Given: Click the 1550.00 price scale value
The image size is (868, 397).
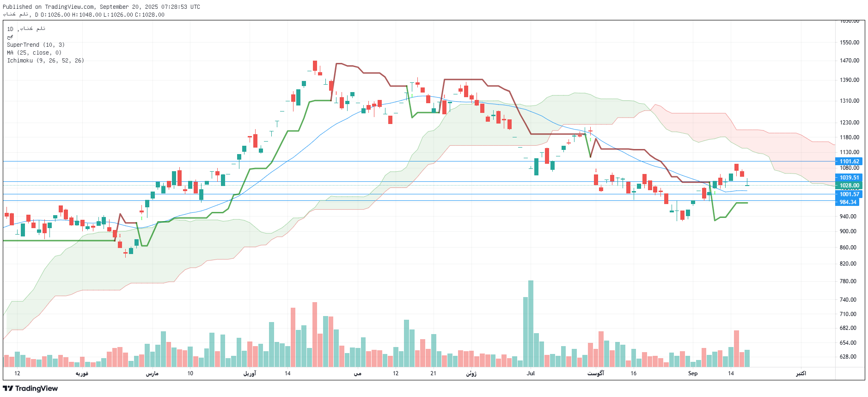Looking at the screenshot, I should 849,43.
